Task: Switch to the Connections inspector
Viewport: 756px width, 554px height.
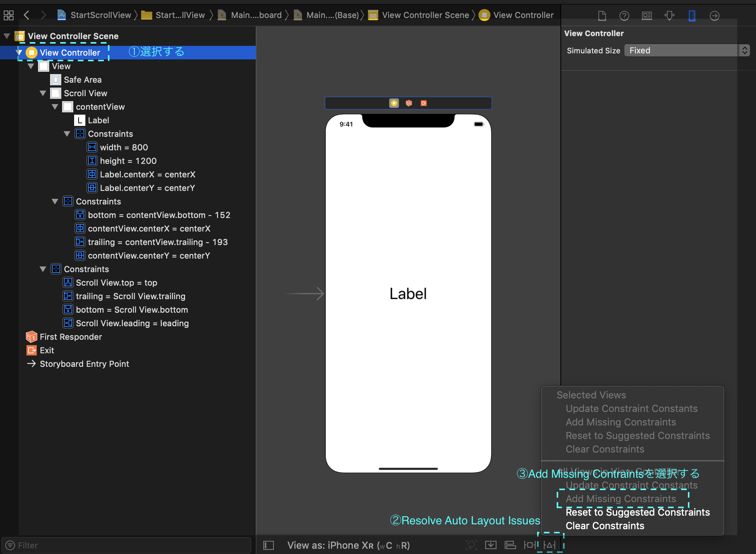Action: 714,15
